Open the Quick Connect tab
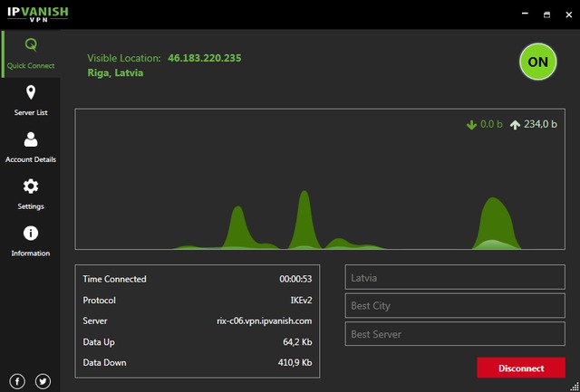 (x=31, y=53)
